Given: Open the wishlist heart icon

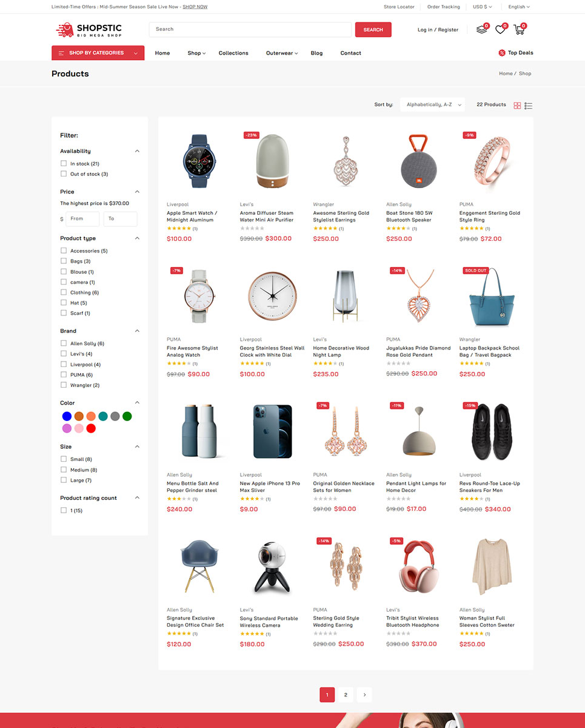Looking at the screenshot, I should 500,29.
